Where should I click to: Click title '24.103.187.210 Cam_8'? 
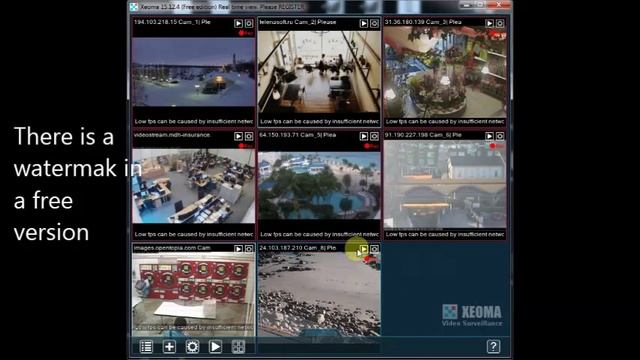pyautogui.click(x=291, y=248)
